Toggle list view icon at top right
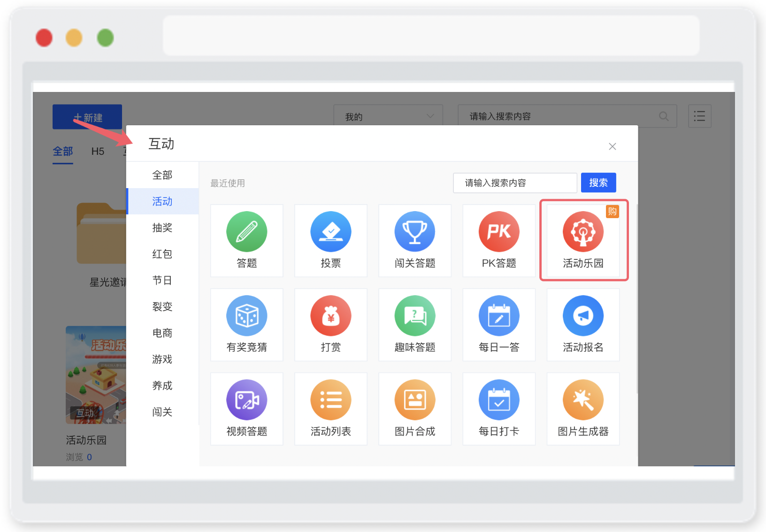The height and width of the screenshot is (532, 766). click(x=700, y=116)
